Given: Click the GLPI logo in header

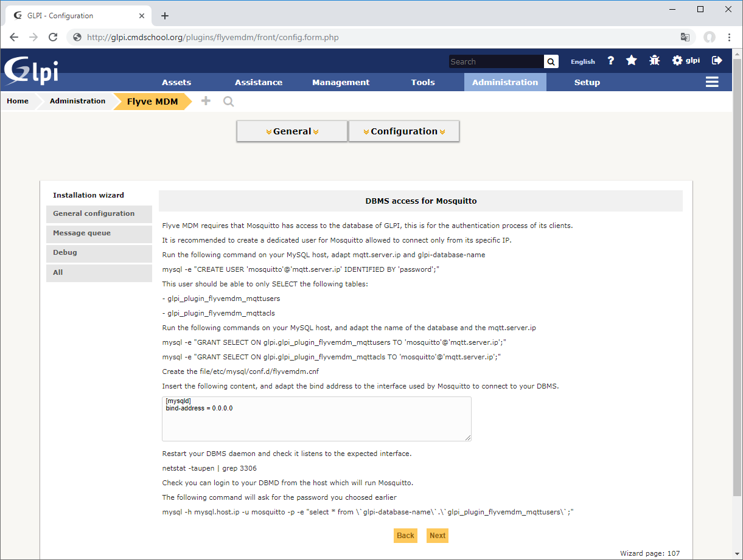Looking at the screenshot, I should point(32,70).
